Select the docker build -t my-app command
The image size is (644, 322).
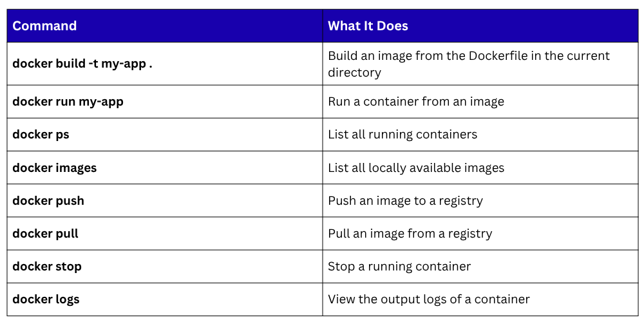pyautogui.click(x=82, y=64)
